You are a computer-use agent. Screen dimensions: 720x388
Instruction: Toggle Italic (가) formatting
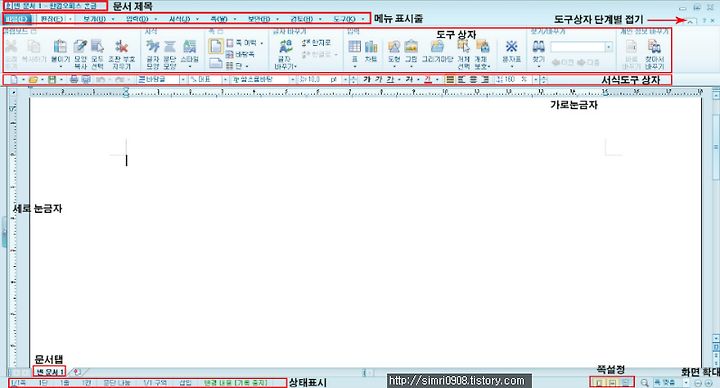(x=378, y=79)
